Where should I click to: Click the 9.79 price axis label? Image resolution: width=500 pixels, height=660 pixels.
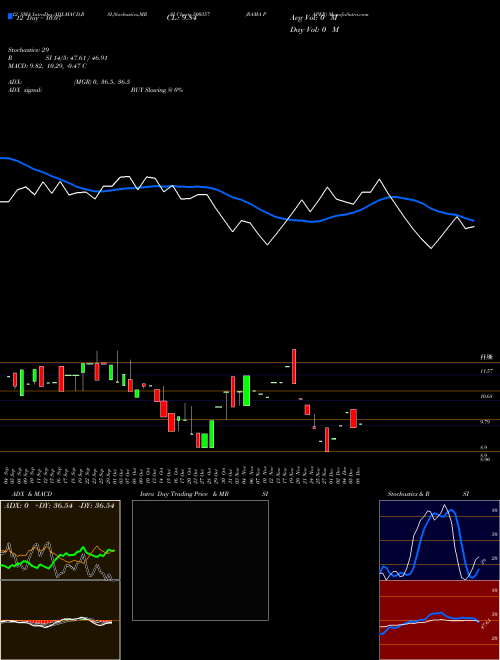486,422
